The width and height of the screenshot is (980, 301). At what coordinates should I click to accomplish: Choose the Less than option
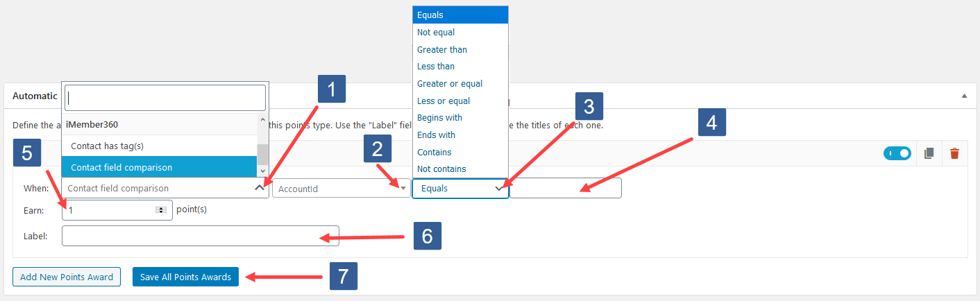coord(436,67)
